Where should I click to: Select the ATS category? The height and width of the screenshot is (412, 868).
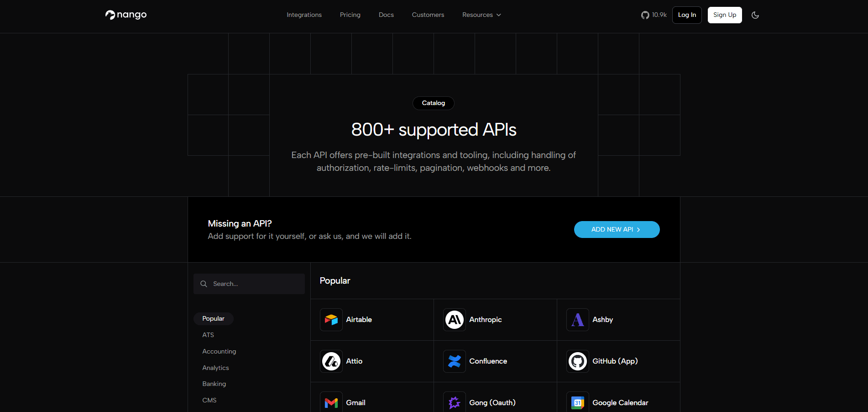tap(208, 335)
